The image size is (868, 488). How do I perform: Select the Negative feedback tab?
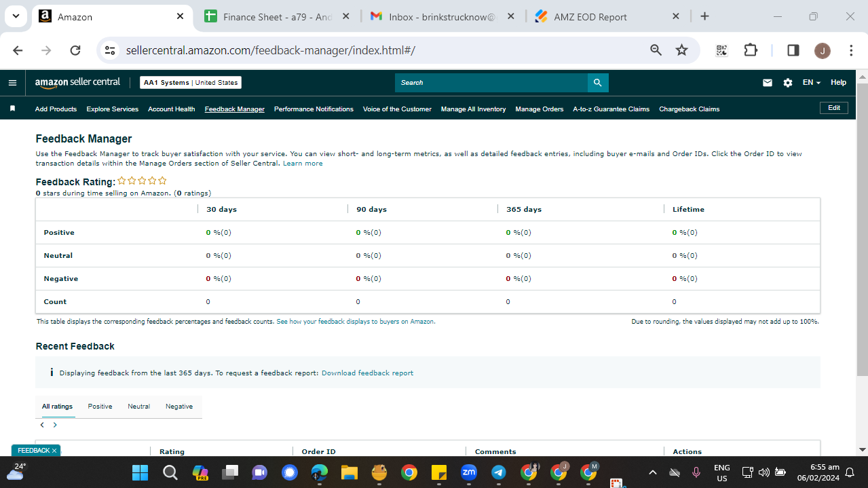179,407
